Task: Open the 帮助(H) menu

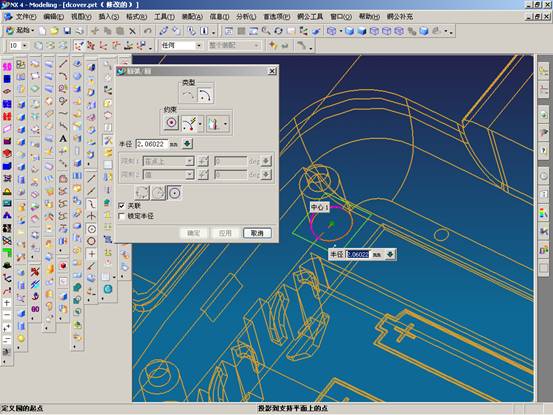Action: 369,17
